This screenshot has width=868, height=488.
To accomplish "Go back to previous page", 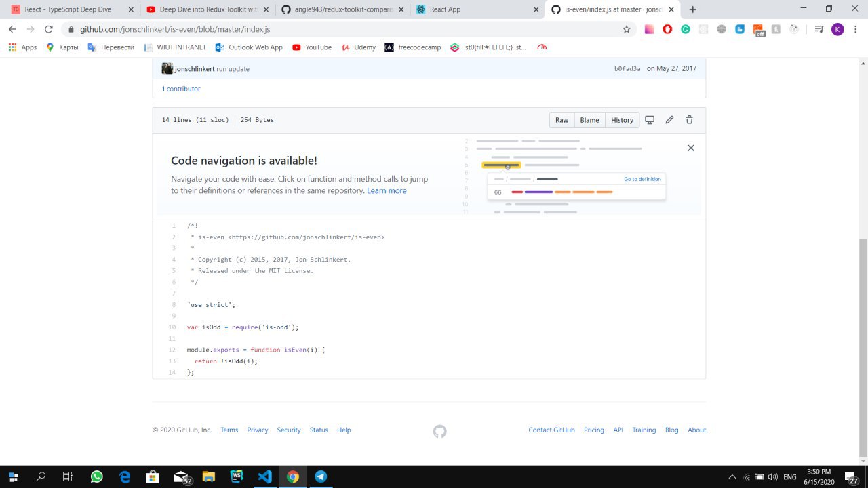I will 12,29.
